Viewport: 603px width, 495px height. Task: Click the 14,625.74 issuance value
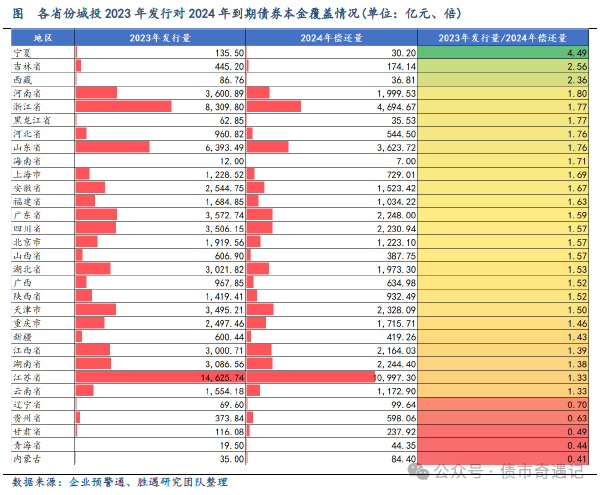[222, 378]
